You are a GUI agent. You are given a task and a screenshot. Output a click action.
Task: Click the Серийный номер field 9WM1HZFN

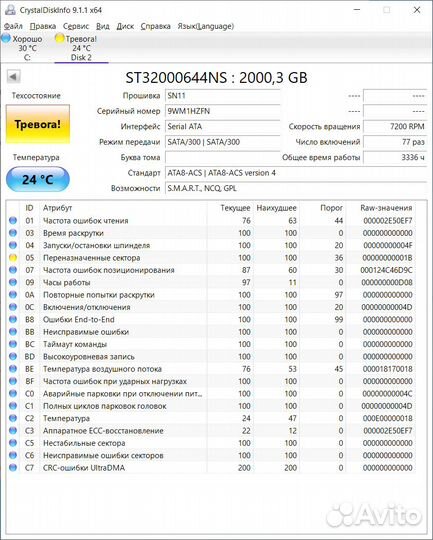pos(223,111)
